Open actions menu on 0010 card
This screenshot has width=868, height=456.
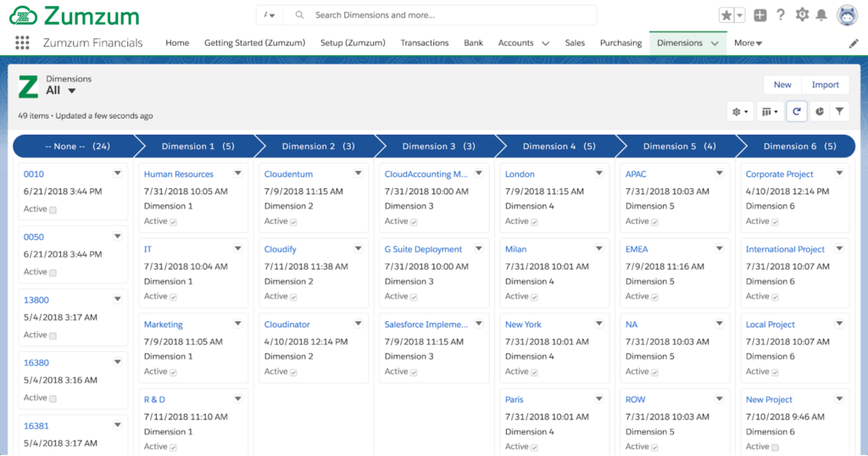pyautogui.click(x=117, y=173)
